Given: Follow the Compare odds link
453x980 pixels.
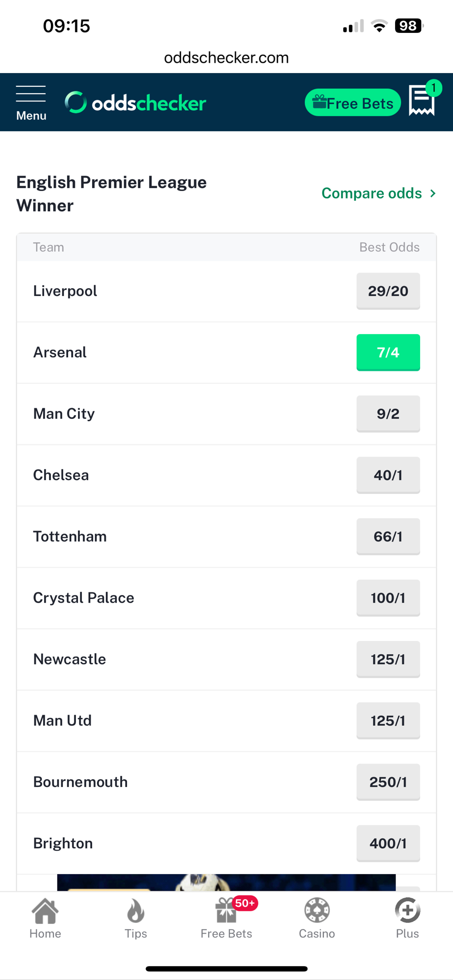Looking at the screenshot, I should (378, 194).
